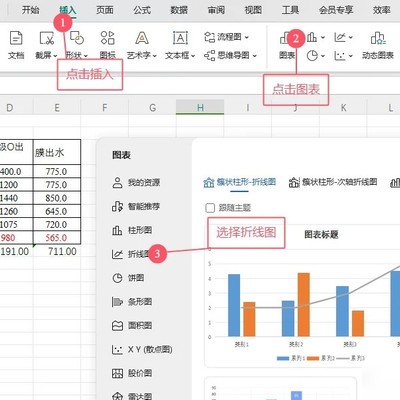Open the 开始 ribbon tab
This screenshot has height=400, width=400.
[30, 10]
